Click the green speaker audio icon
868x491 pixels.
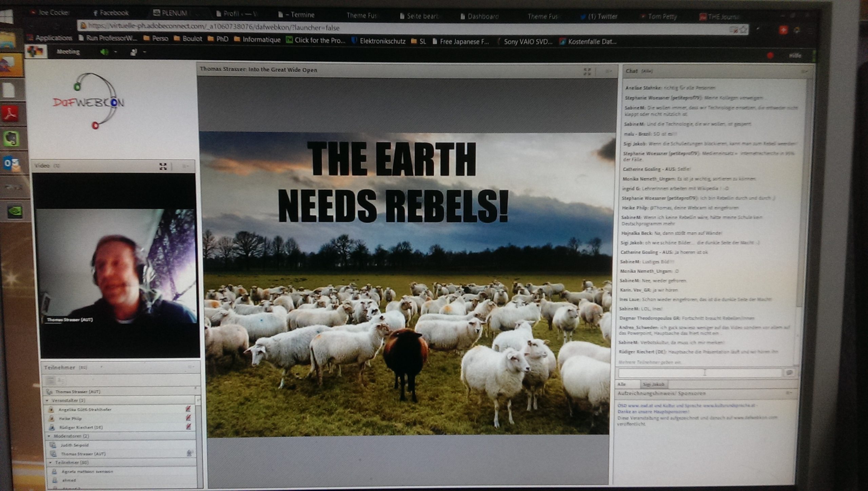coord(104,52)
